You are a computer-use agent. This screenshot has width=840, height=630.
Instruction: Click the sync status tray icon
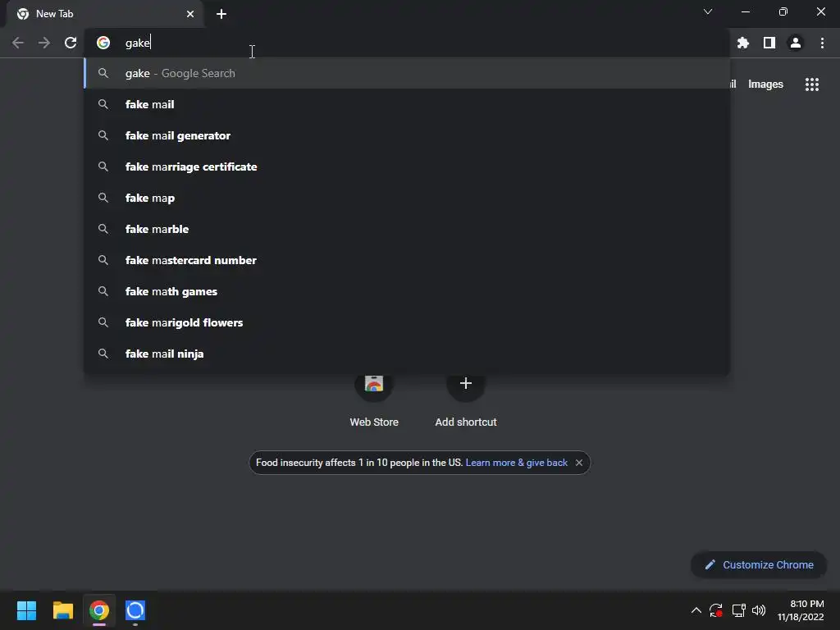(x=716, y=610)
